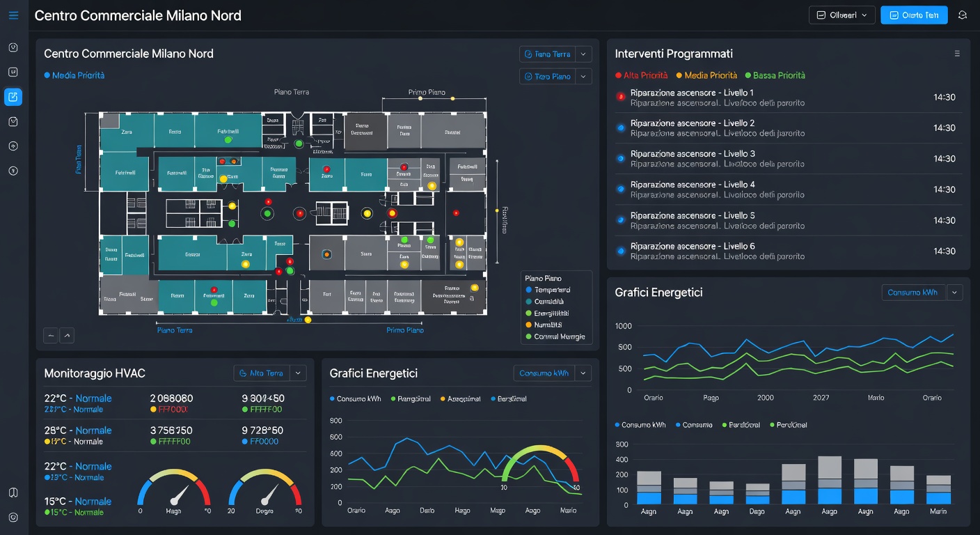Click the zoom out button below the floor plan

(x=50, y=335)
